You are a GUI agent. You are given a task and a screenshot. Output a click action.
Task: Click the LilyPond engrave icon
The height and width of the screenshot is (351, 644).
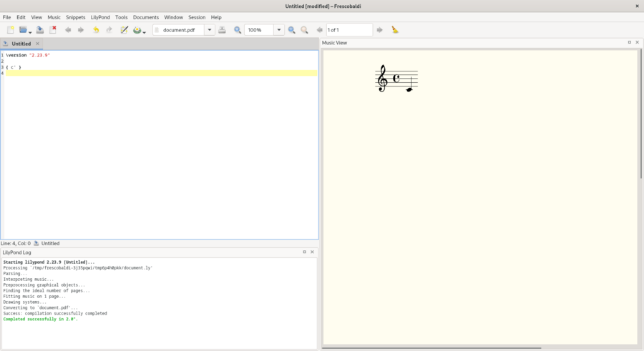click(x=137, y=30)
